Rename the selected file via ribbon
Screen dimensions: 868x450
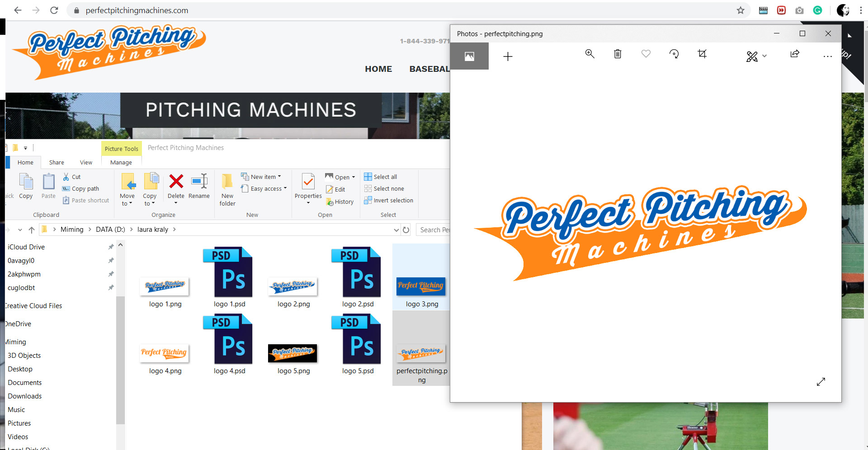point(199,186)
